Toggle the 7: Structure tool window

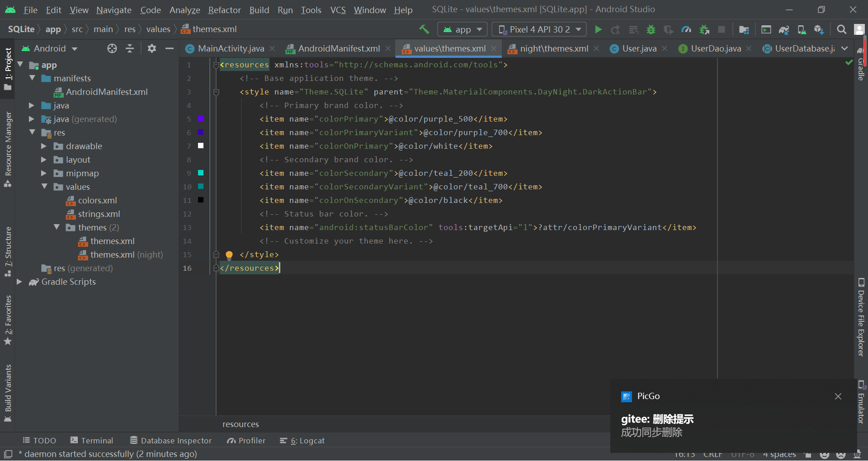pos(8,252)
